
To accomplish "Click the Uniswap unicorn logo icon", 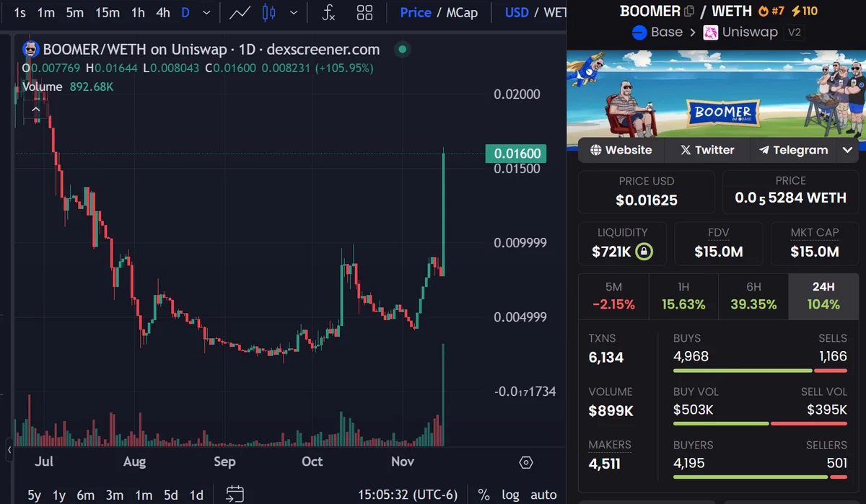I will [x=711, y=32].
